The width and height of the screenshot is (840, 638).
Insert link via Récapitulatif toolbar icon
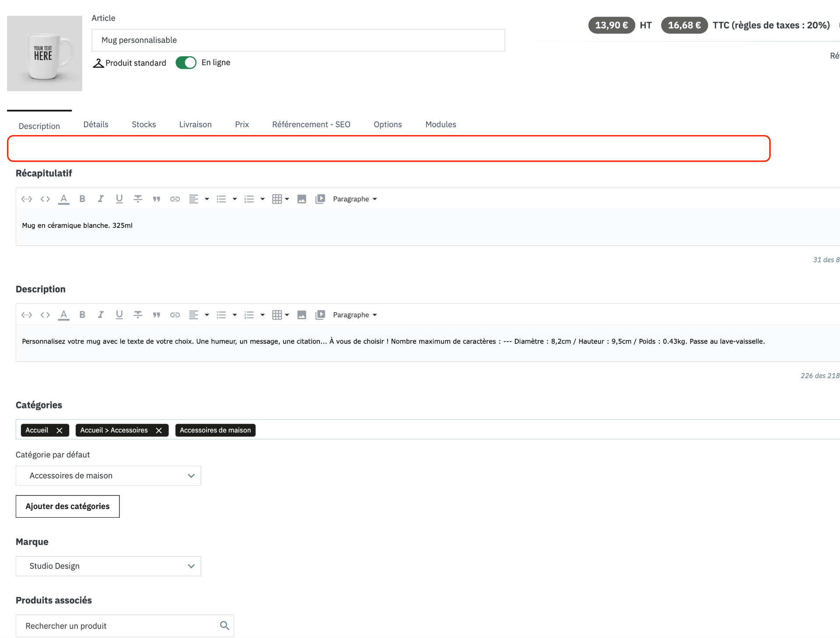175,199
